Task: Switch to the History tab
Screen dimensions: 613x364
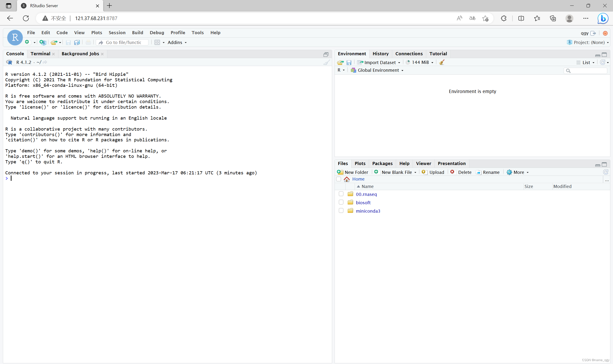Action: point(380,54)
